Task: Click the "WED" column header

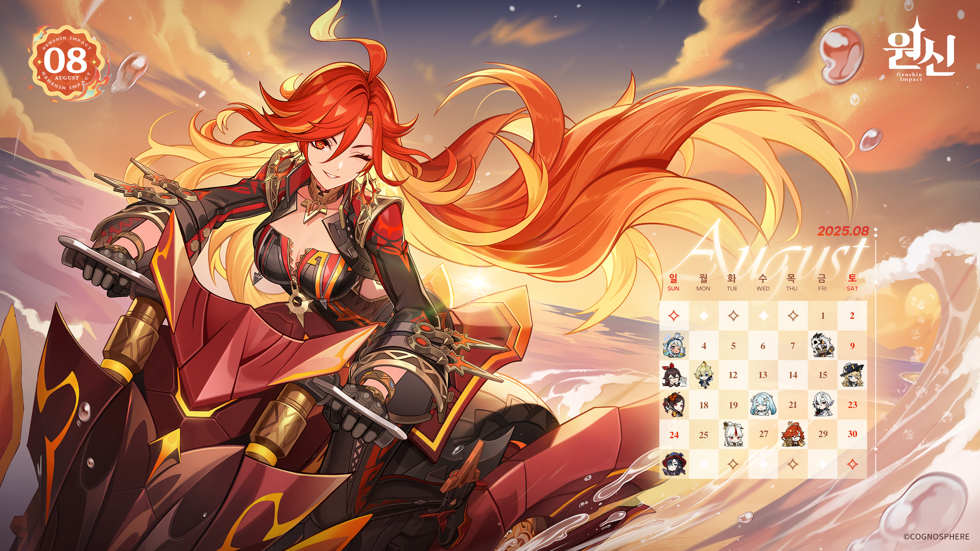Action: 763,289
